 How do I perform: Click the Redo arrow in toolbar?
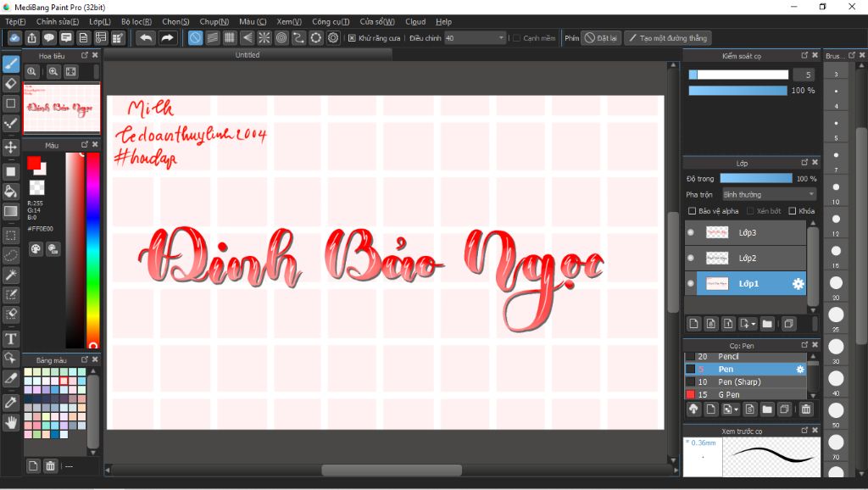[x=167, y=38]
